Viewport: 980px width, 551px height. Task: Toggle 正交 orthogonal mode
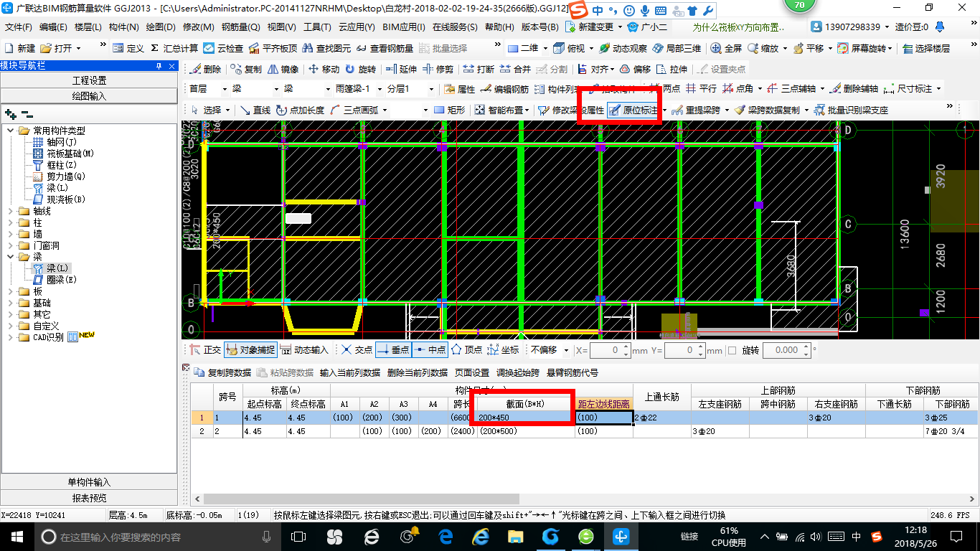click(205, 350)
